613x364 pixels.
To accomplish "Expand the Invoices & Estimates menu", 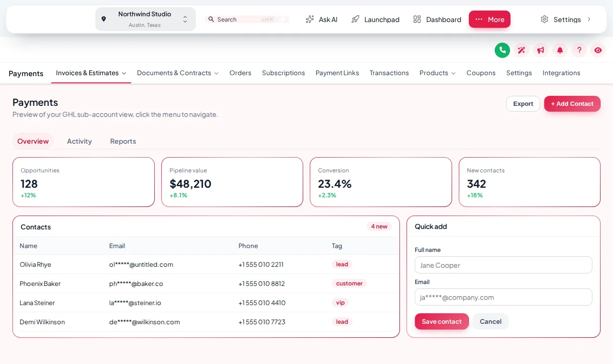I will (x=91, y=73).
